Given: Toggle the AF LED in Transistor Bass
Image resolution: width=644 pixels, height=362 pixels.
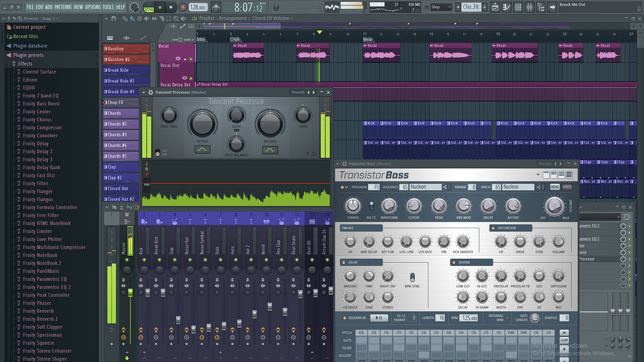Looking at the screenshot, I should point(342,187).
